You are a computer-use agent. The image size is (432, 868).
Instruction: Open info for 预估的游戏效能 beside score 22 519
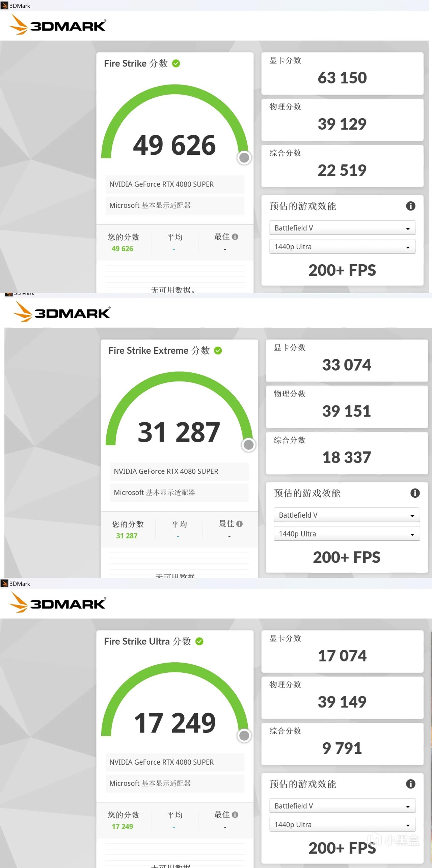coord(410,206)
